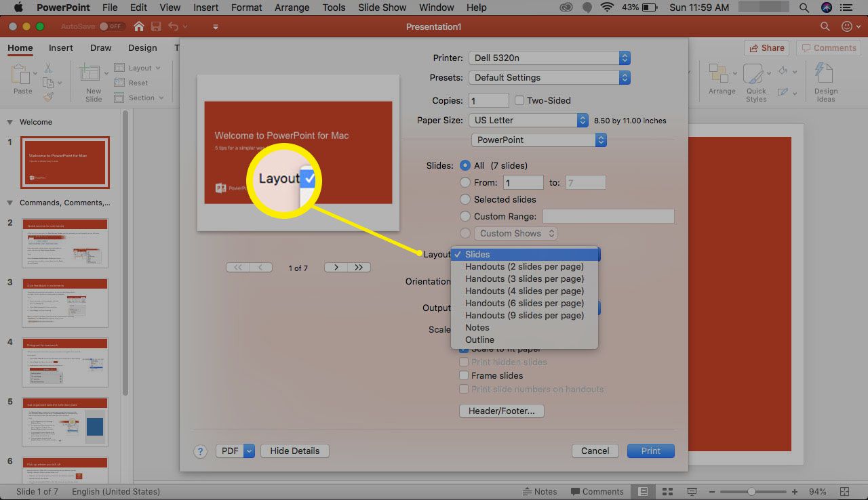Image resolution: width=868 pixels, height=500 pixels.
Task: Go to next preview page arrow
Action: [x=336, y=268]
